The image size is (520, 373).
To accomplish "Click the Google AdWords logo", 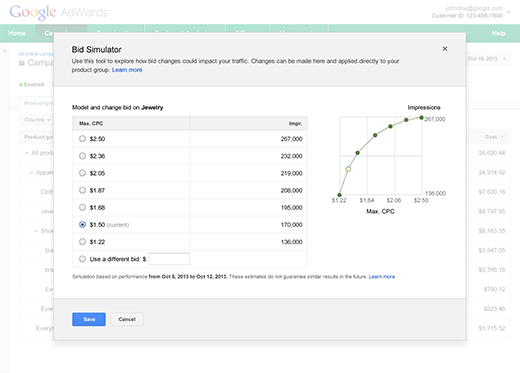I will 59,12.
